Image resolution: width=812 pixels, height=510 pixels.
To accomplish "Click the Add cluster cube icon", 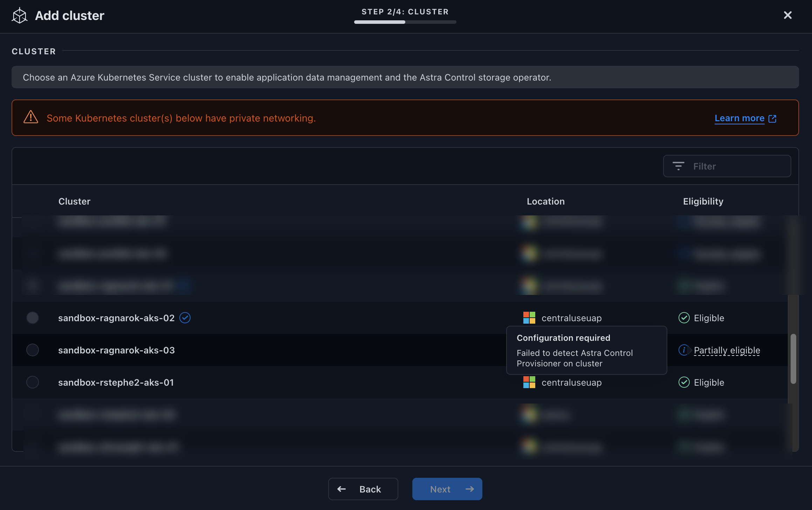I will click(x=19, y=16).
